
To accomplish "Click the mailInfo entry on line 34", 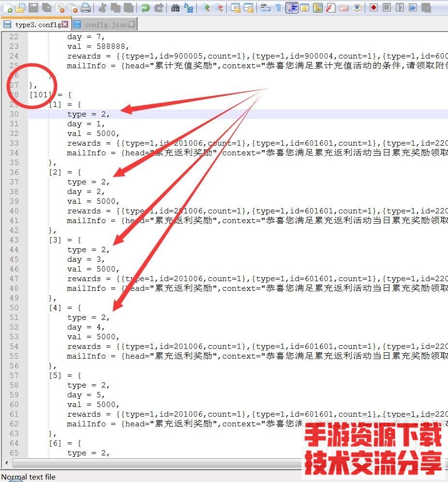I will pos(257,153).
